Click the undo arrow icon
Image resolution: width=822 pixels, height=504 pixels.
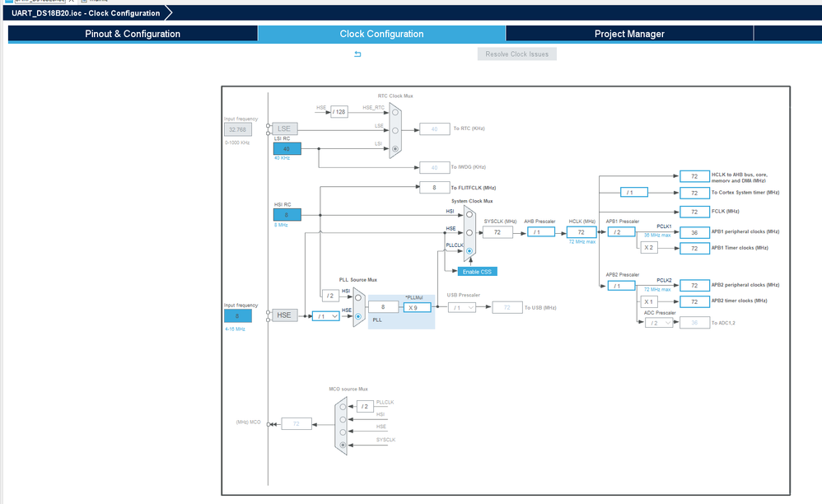357,54
